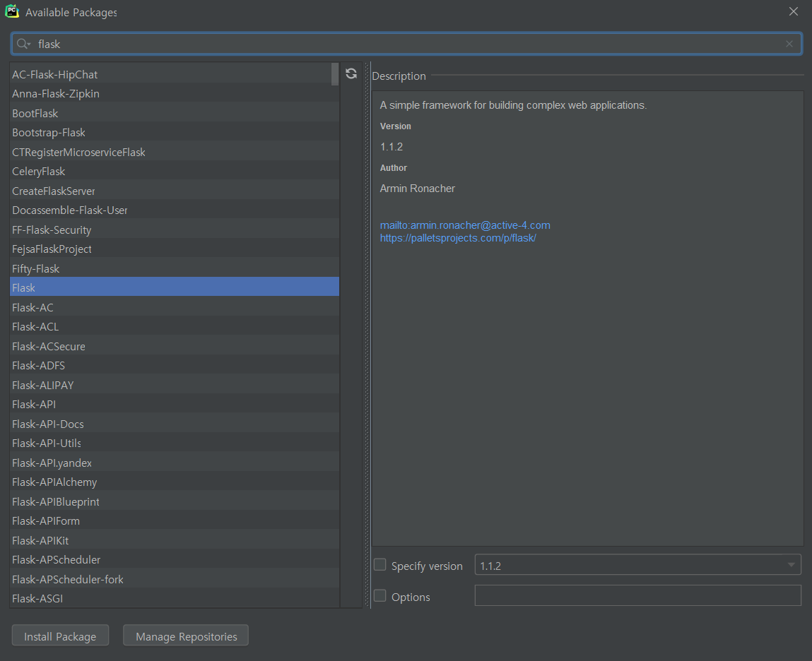Select Flask-ADFS package
Screen dimensions: 812x661
[x=175, y=365]
